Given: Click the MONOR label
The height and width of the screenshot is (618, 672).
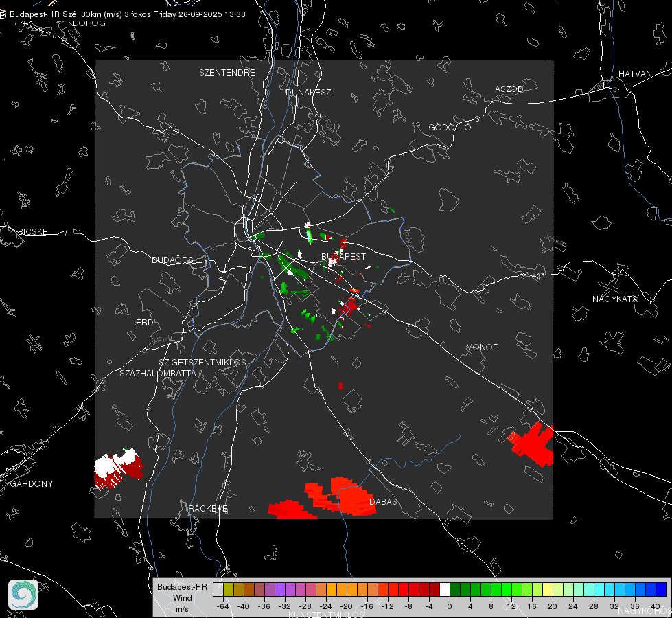Looking at the screenshot, I should coord(483,347).
